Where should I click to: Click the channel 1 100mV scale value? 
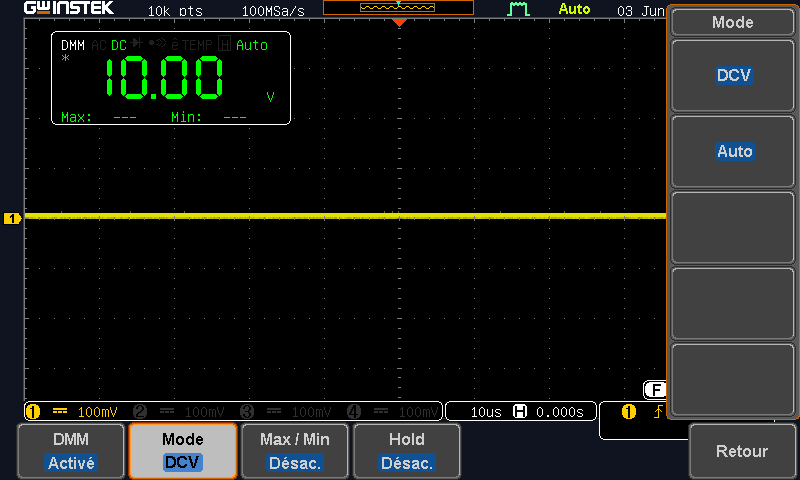click(97, 412)
